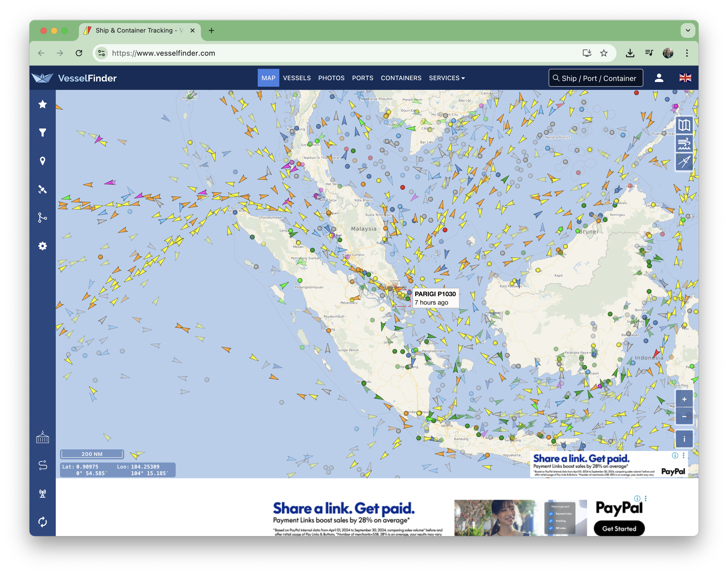The image size is (728, 575).
Task: Zoom in the map with plus button
Action: pyautogui.click(x=684, y=399)
